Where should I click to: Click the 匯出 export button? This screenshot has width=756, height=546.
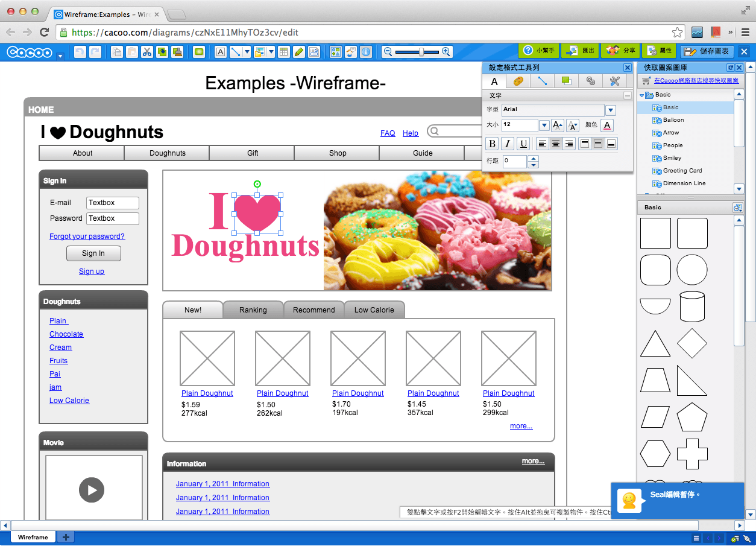pyautogui.click(x=581, y=51)
